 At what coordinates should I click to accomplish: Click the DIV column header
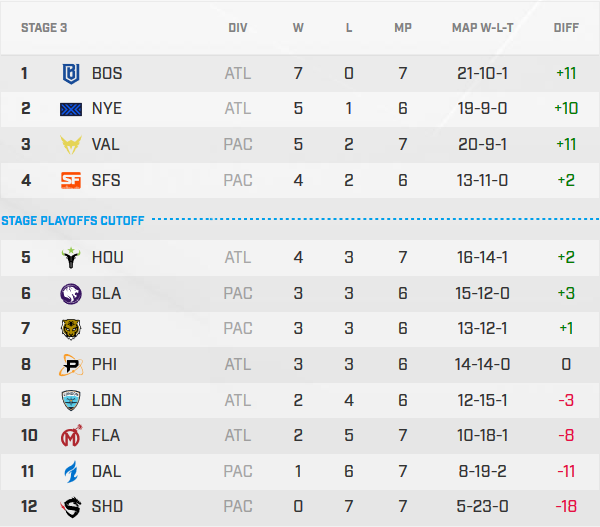click(238, 28)
